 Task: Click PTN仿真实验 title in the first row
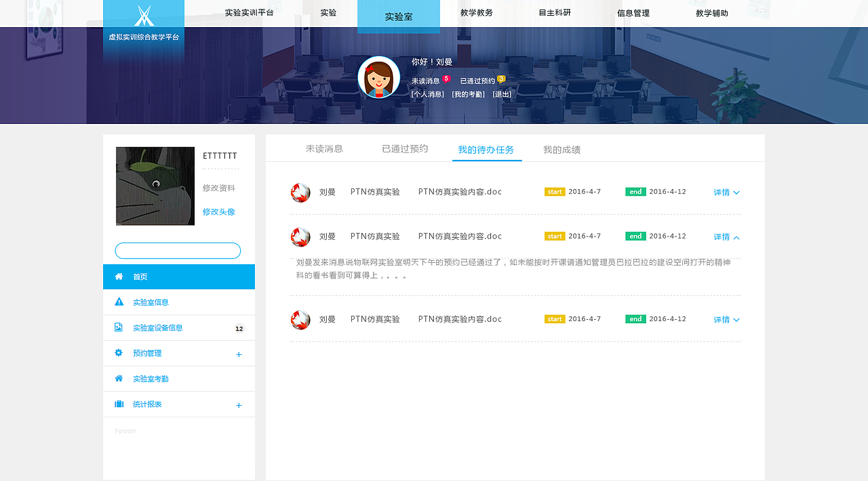375,192
